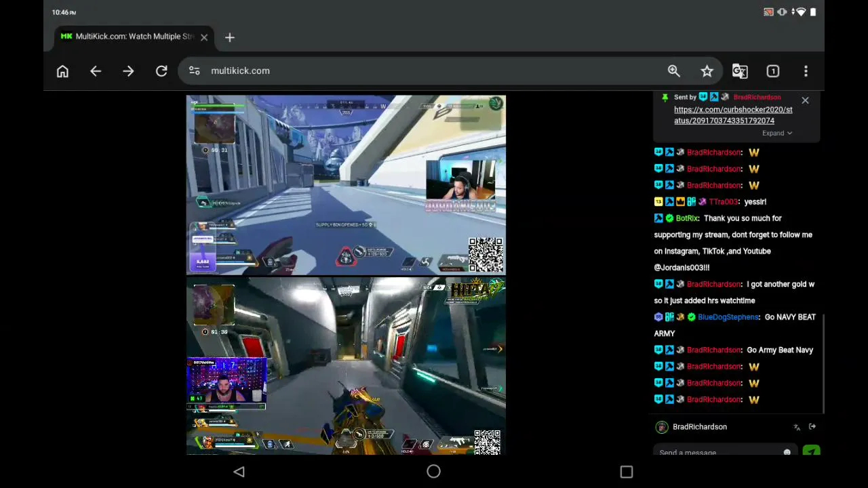Viewport: 868px width, 488px height.
Task: Click BlueDogStephens's purple level badge
Action: [x=658, y=317]
